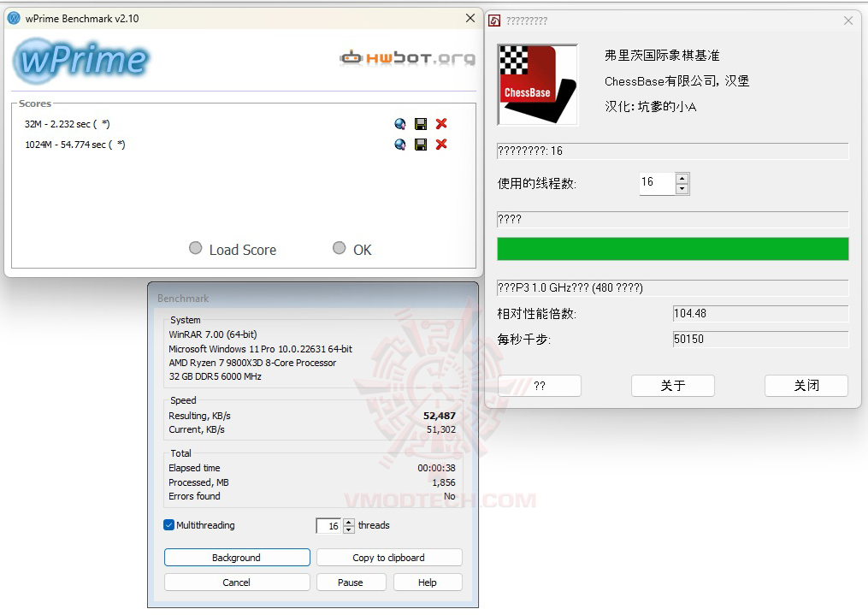Click the wPrime logo graphic
868x615 pixels.
tap(81, 60)
